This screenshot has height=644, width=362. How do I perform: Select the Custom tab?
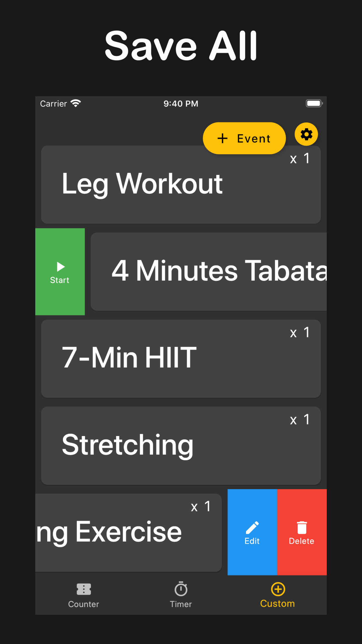(x=277, y=595)
